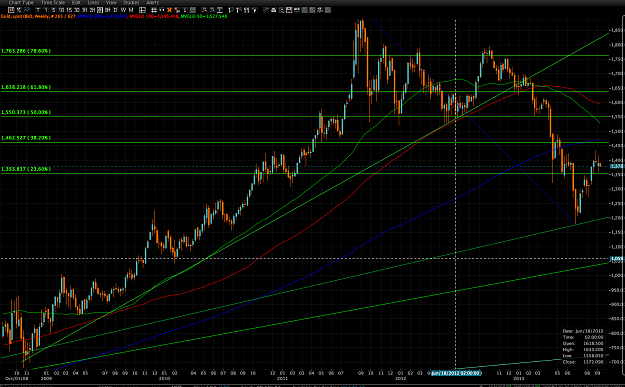Click the zoom-in magnifier icon
The width and height of the screenshot is (625, 387).
point(204,10)
